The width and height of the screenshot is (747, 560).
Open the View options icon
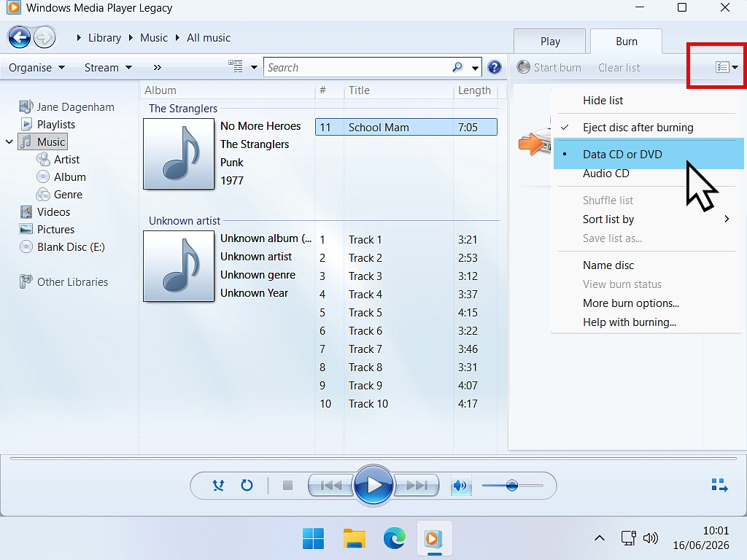(236, 67)
